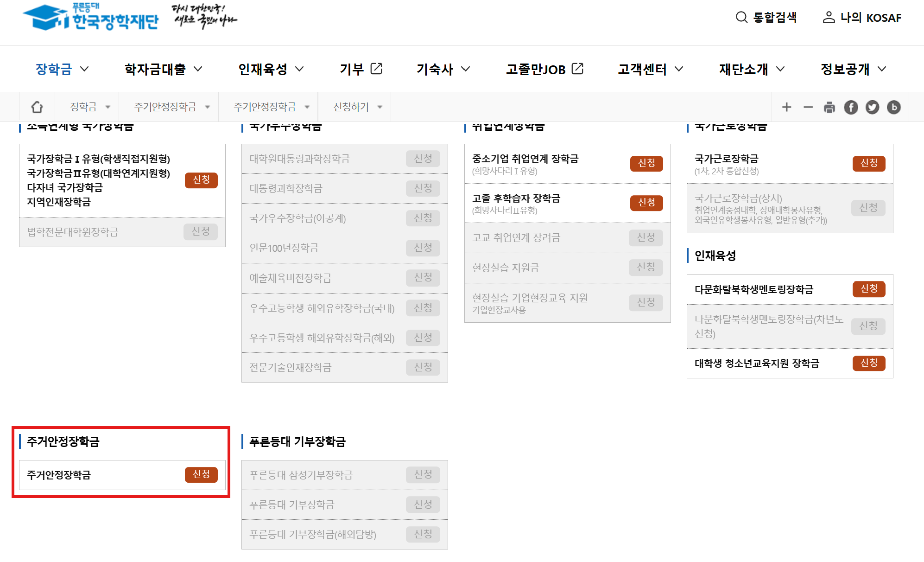
Task: Open 고졸만JOB via its external link icon
Action: coord(577,68)
